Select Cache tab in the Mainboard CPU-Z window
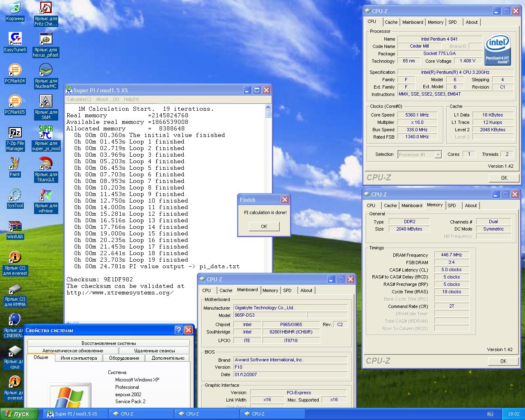This screenshot has height=420, width=525. [226, 290]
